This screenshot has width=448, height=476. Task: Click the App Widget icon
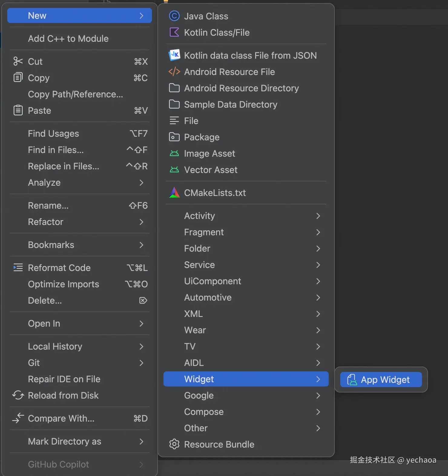(x=351, y=380)
